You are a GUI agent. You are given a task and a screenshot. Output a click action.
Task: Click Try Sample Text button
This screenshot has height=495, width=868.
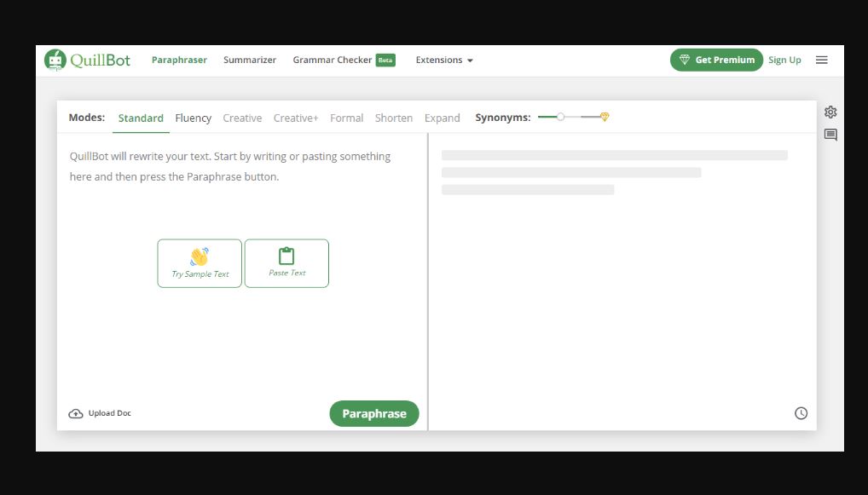click(x=200, y=263)
